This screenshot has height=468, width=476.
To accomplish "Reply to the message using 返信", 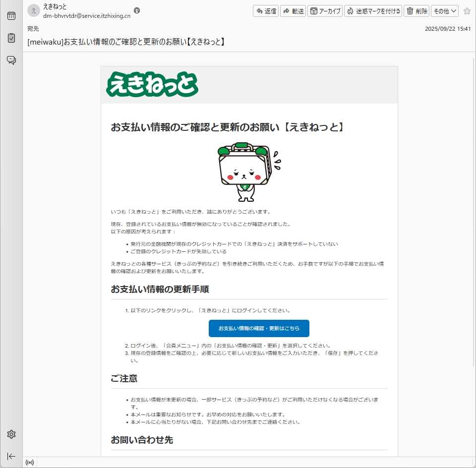I will (266, 11).
